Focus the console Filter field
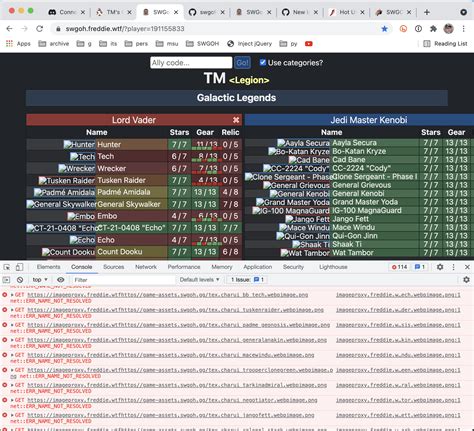Image resolution: width=474 pixels, height=431 pixels. click(x=123, y=280)
